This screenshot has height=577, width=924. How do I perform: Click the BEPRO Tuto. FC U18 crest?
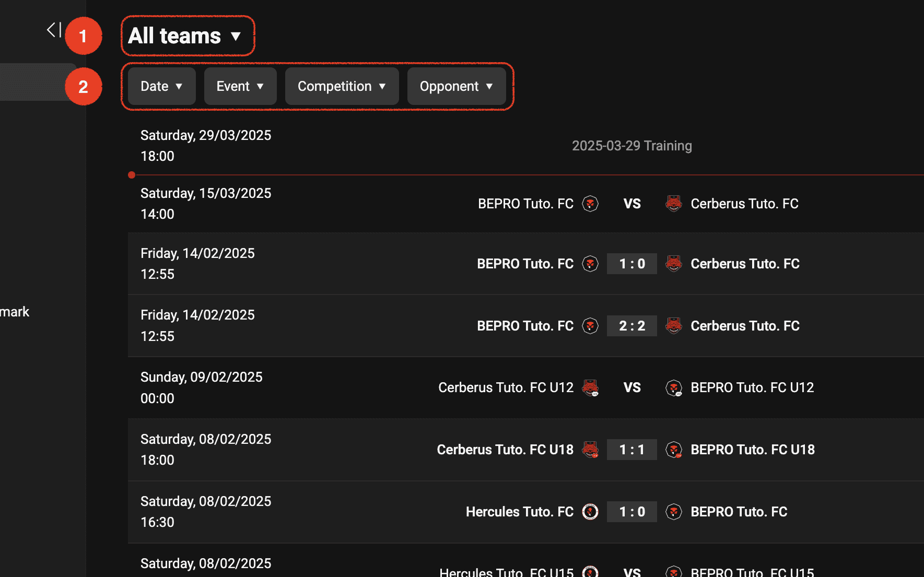pos(674,450)
